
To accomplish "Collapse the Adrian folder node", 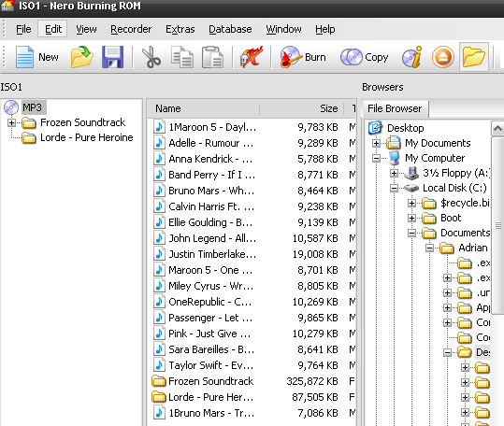I will pos(430,248).
